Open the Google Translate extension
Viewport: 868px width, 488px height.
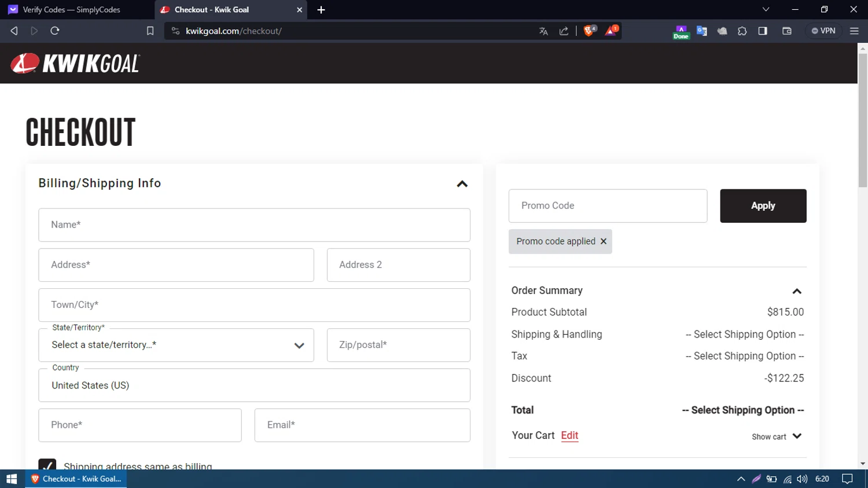click(702, 31)
